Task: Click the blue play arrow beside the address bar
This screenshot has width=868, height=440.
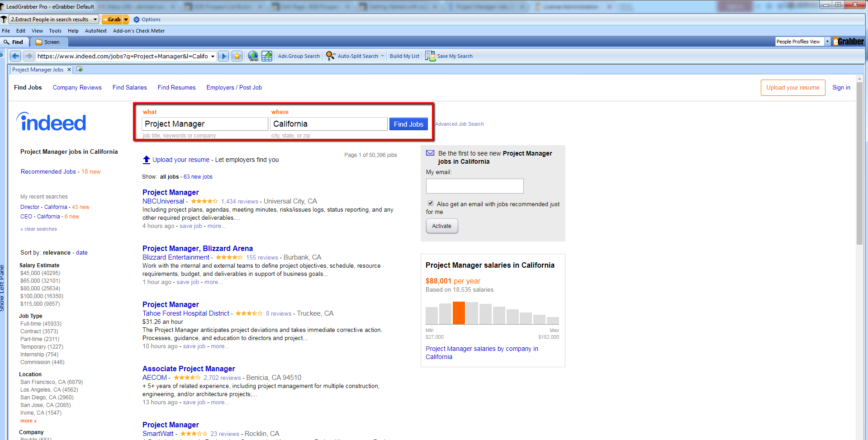Action: [223, 56]
